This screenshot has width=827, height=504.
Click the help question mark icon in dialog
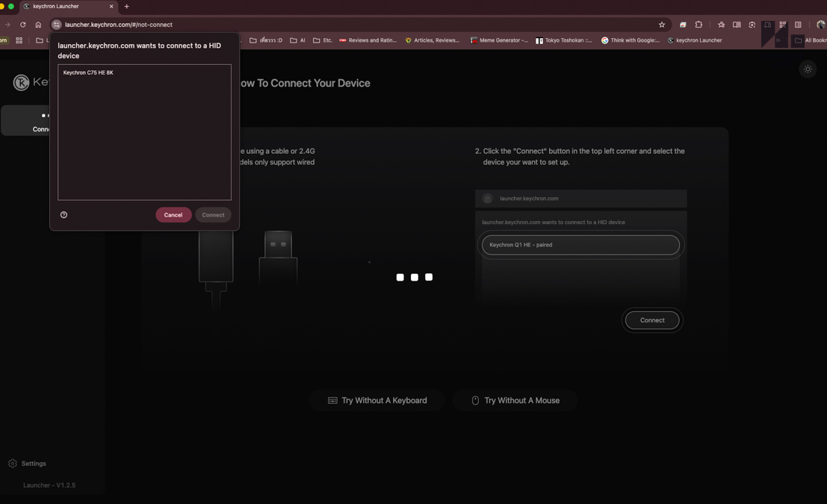tap(64, 215)
